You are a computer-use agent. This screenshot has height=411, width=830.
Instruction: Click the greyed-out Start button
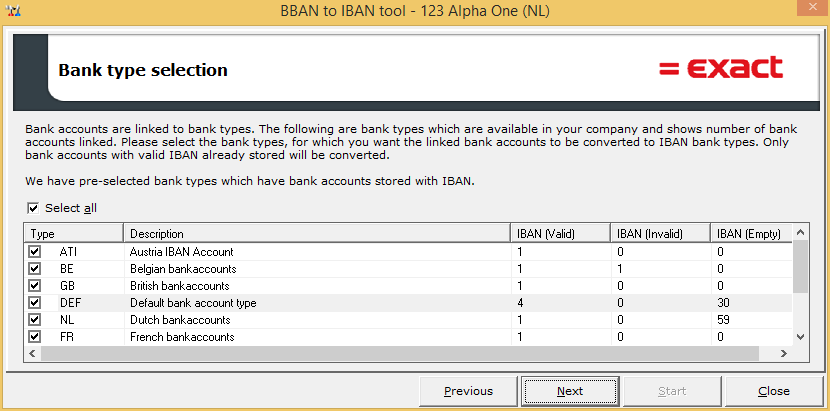[672, 391]
